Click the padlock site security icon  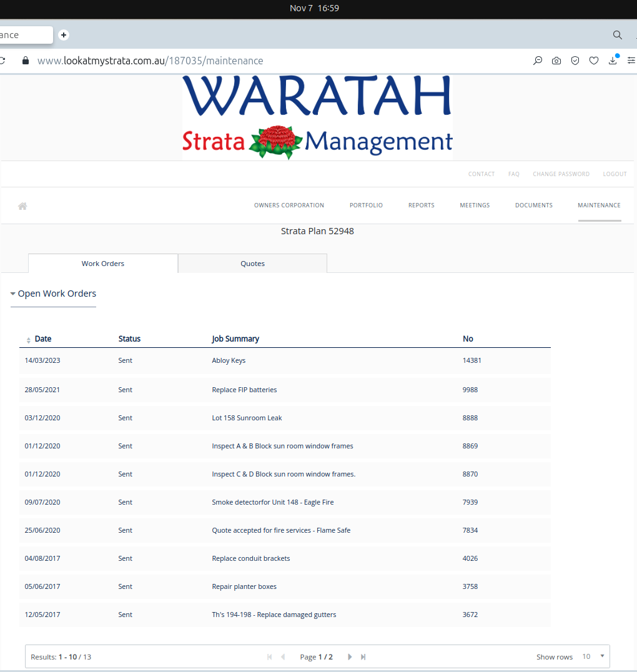pos(25,61)
